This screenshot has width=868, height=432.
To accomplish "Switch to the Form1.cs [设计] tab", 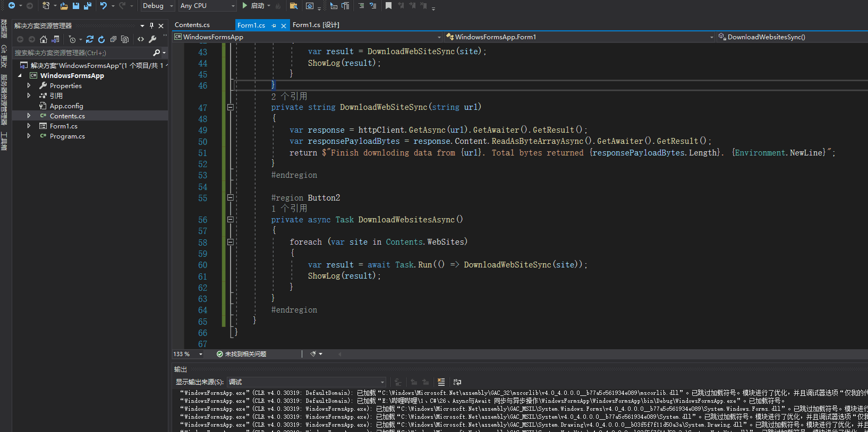I will (x=316, y=25).
